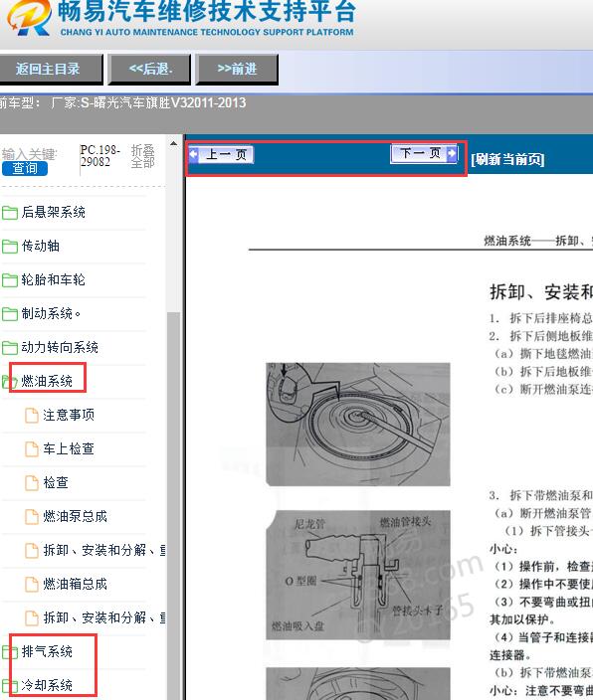Click the sidebar vertical scrollbar thumb
This screenshot has height=700, width=593.
[173, 504]
